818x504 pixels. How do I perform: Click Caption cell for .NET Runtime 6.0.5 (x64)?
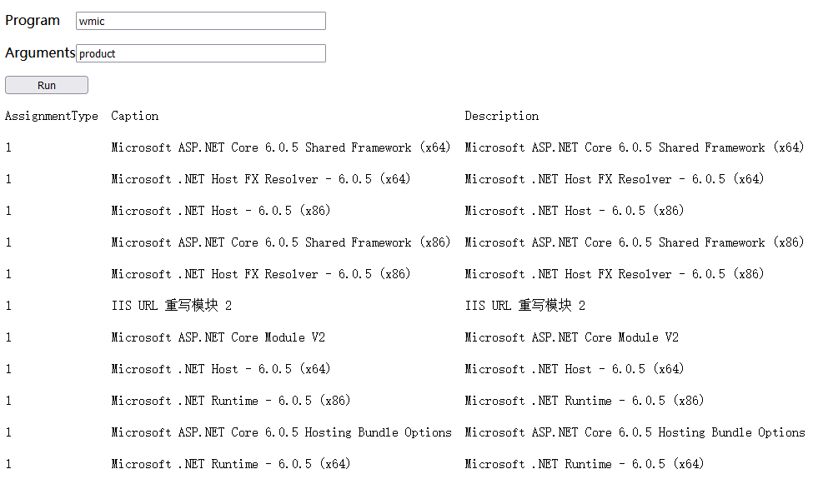(x=230, y=464)
